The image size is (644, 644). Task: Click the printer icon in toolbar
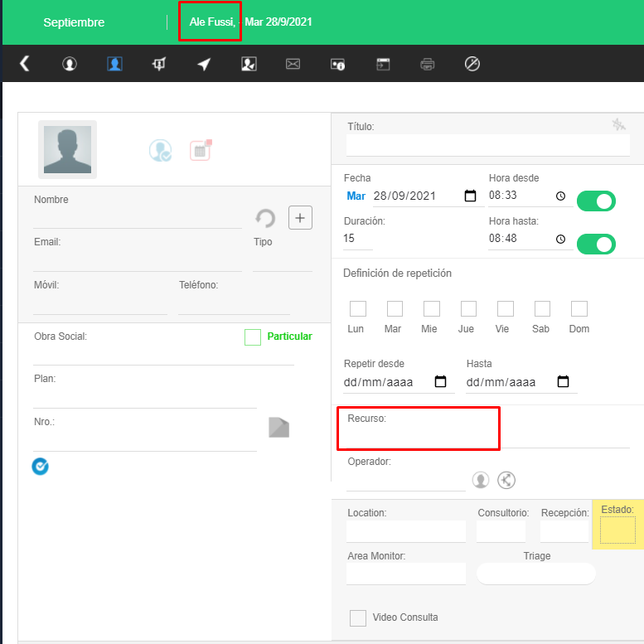click(x=427, y=64)
